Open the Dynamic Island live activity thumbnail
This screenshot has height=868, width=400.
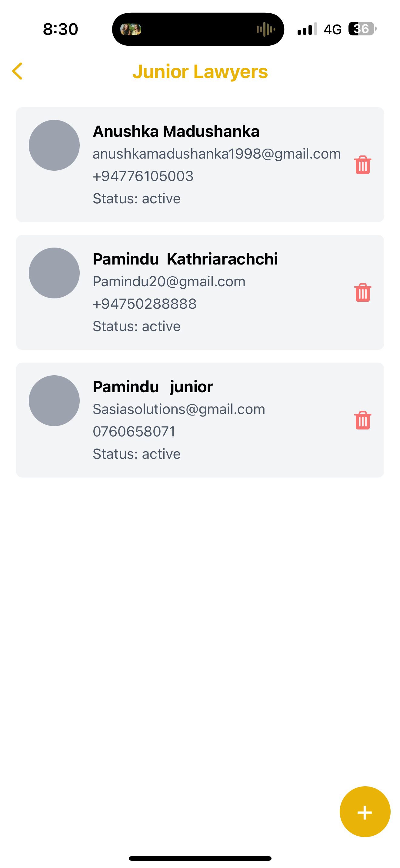131,29
